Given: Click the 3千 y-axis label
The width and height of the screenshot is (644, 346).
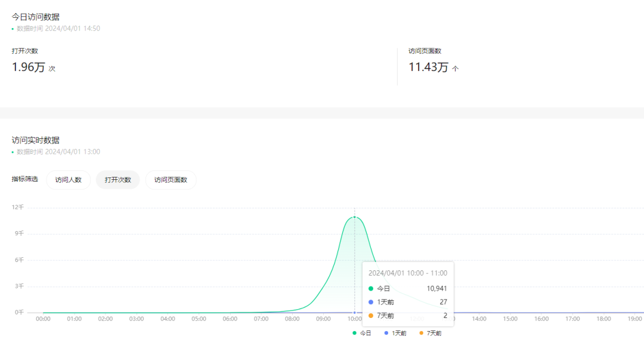Looking at the screenshot, I should point(19,286).
